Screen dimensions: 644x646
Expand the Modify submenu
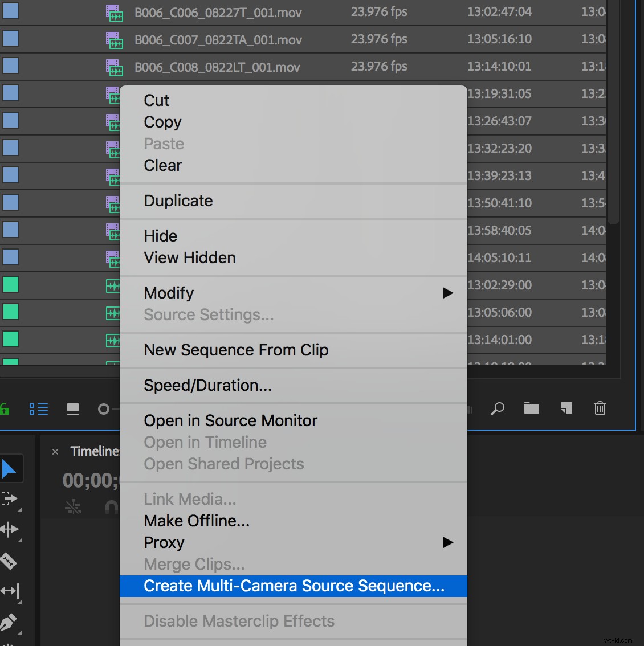pyautogui.click(x=448, y=293)
